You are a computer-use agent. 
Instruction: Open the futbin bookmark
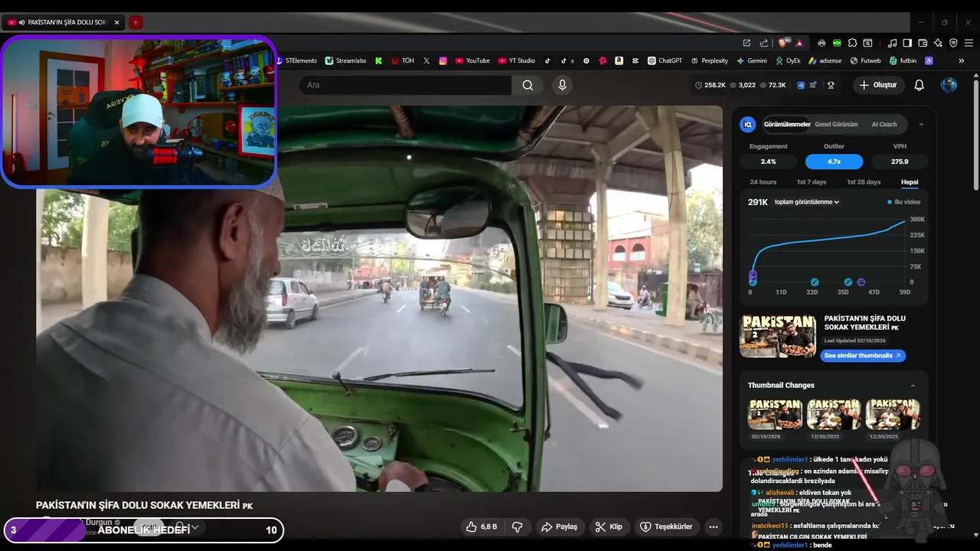[902, 60]
